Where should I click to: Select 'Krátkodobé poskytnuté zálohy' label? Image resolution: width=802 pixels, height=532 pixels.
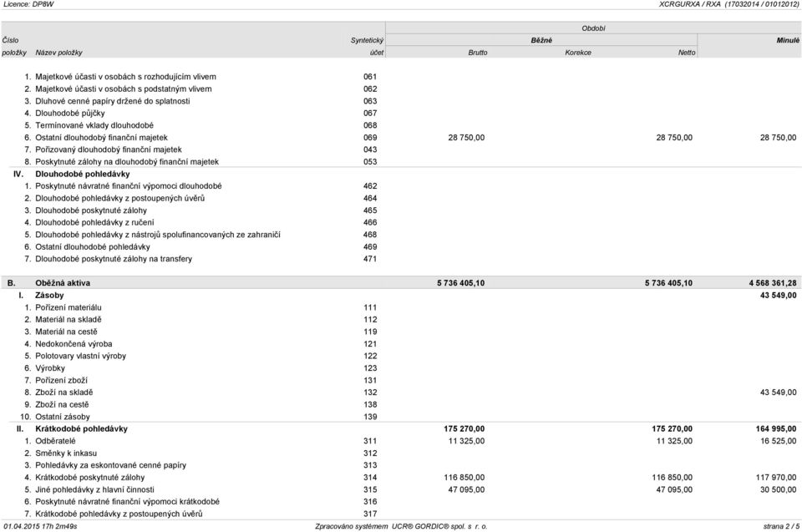[90, 477]
